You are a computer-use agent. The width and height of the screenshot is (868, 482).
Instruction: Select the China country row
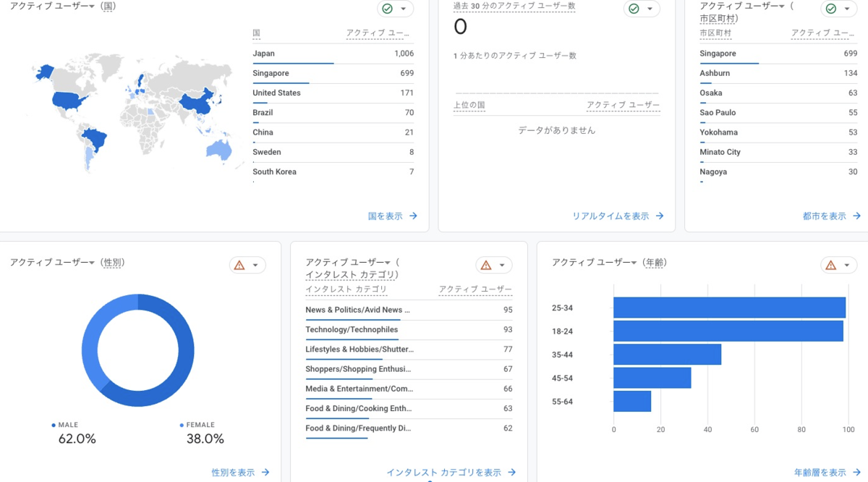tap(333, 132)
